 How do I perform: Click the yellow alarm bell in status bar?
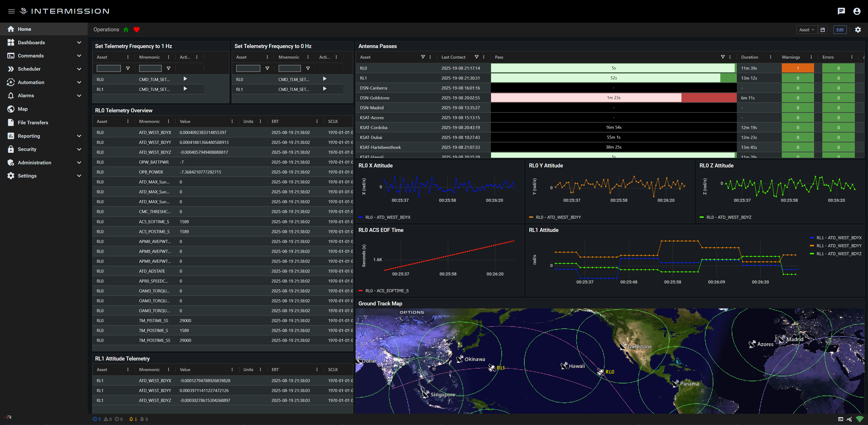pos(133,419)
